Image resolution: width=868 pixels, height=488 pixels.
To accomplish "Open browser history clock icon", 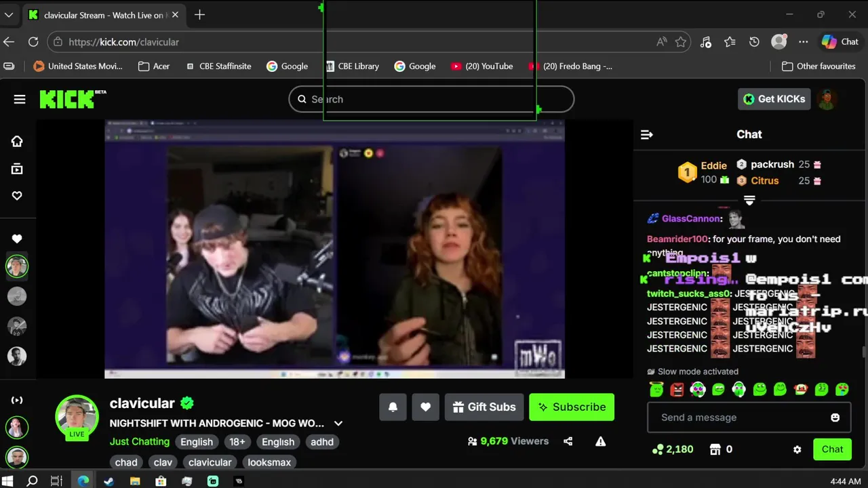I will (x=754, y=42).
